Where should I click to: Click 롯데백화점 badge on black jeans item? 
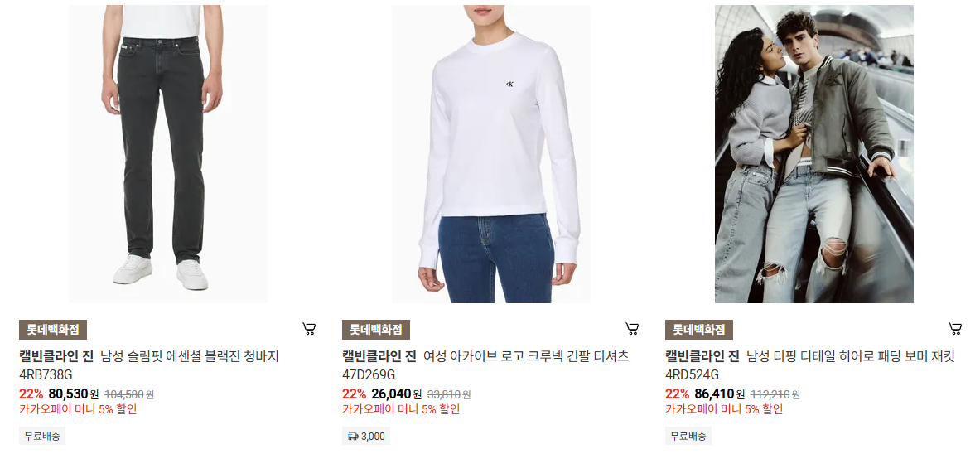(x=53, y=330)
